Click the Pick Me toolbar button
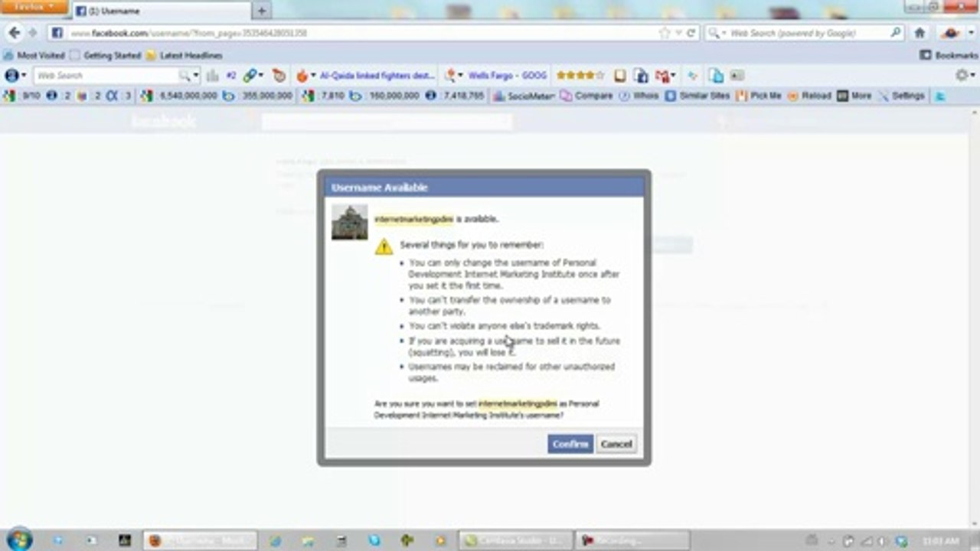Image resolution: width=980 pixels, height=551 pixels. pos(758,96)
